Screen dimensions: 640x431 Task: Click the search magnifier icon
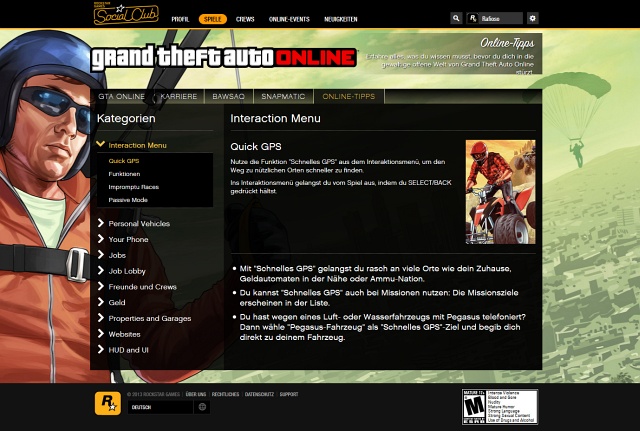pyautogui.click(x=456, y=18)
